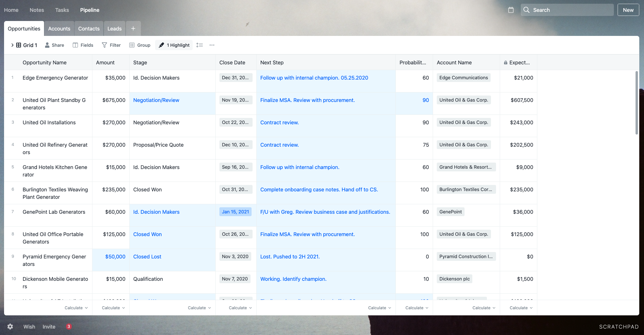Go to the Home menu
This screenshot has width=644, height=335.
click(x=11, y=10)
